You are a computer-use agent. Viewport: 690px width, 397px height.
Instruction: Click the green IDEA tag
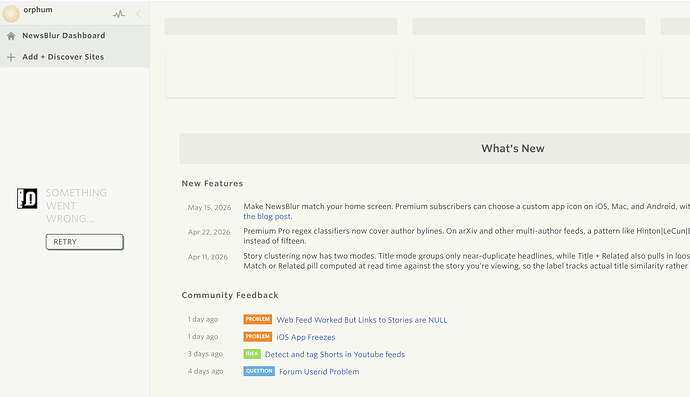252,353
